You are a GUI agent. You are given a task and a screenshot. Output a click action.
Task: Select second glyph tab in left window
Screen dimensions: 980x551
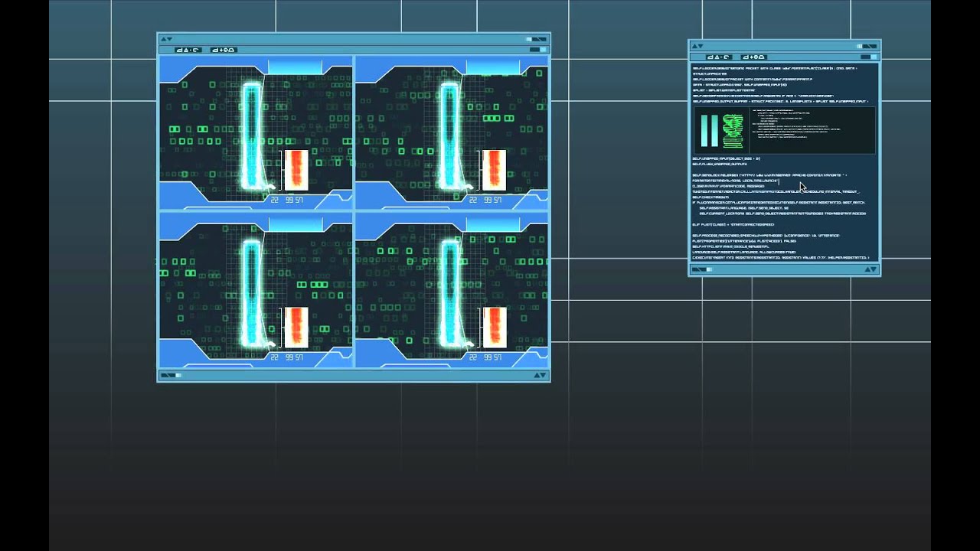223,50
